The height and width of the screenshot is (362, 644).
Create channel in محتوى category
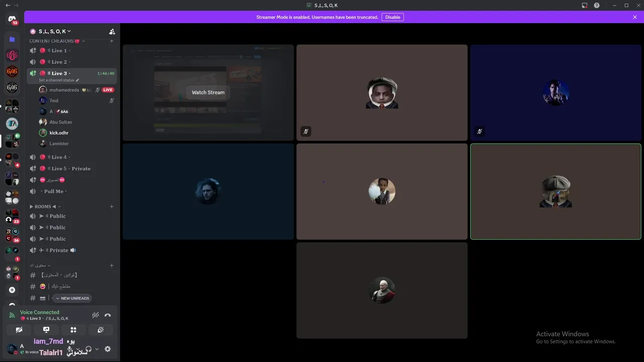(112, 265)
